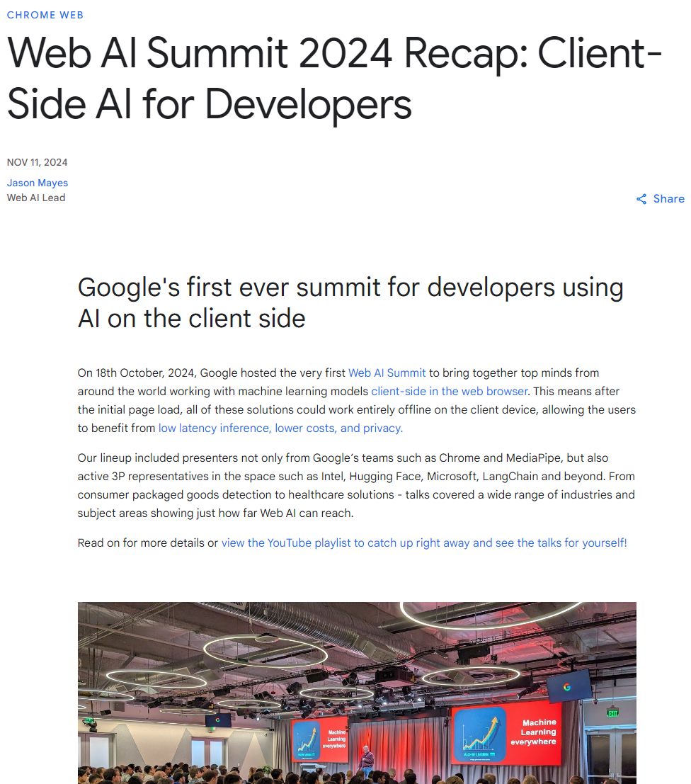Click the NOV 11, 2024 date

(x=37, y=162)
